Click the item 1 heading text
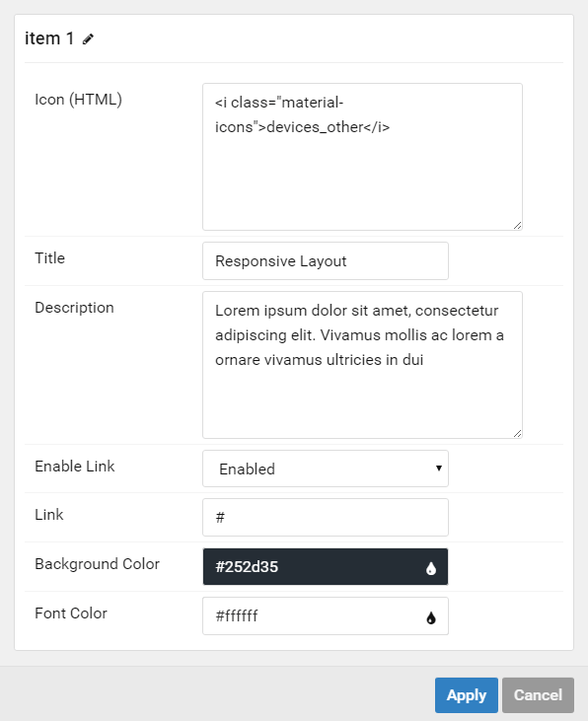 click(x=49, y=38)
